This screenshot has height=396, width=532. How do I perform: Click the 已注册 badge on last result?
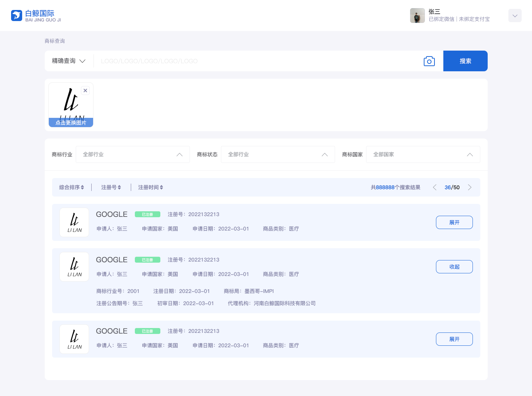(x=147, y=331)
